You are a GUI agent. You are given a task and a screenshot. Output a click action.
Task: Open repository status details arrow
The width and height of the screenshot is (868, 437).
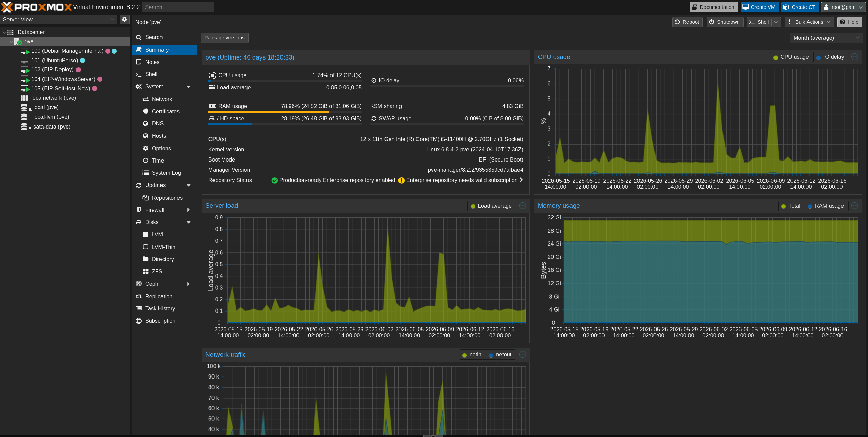click(521, 180)
